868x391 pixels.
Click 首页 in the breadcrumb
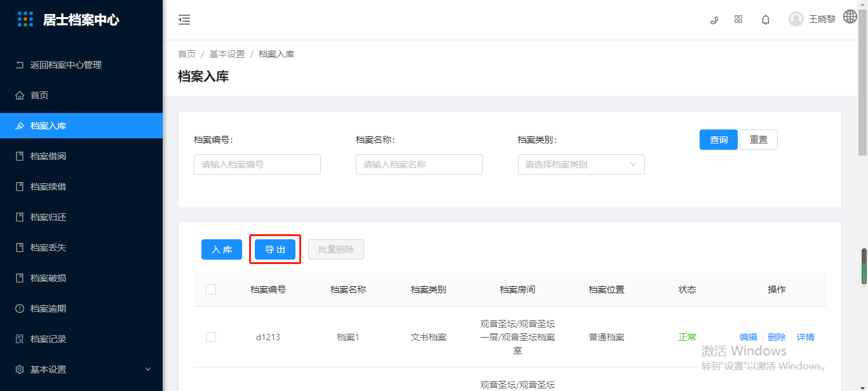coord(187,54)
